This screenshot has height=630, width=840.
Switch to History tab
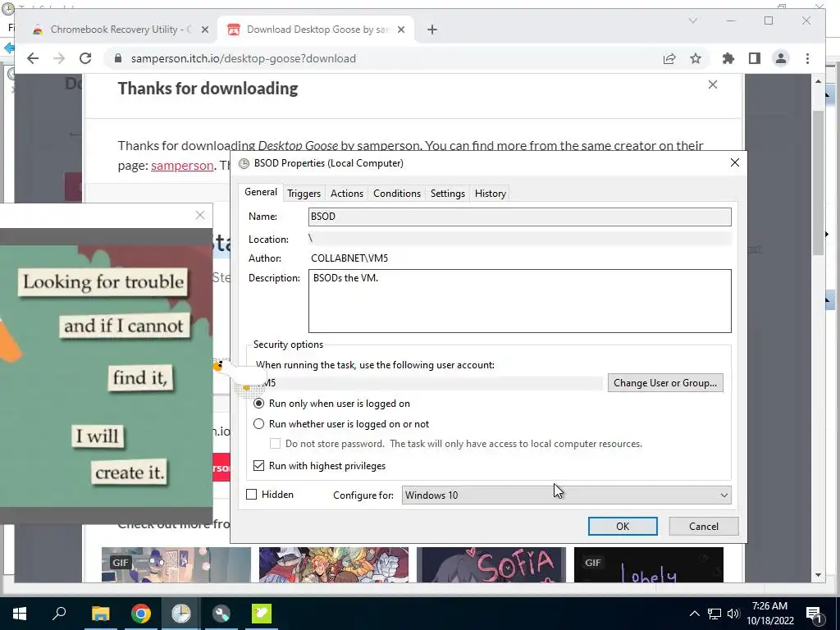[x=491, y=194]
